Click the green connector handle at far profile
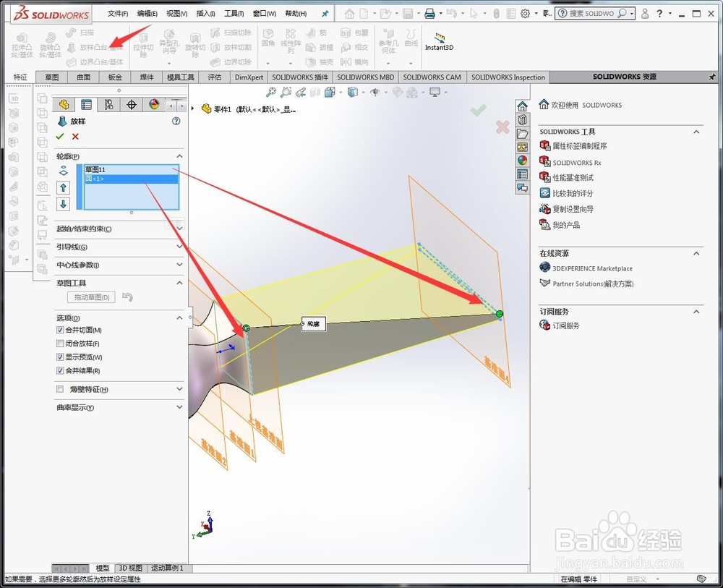Image resolution: width=723 pixels, height=588 pixels. [500, 314]
